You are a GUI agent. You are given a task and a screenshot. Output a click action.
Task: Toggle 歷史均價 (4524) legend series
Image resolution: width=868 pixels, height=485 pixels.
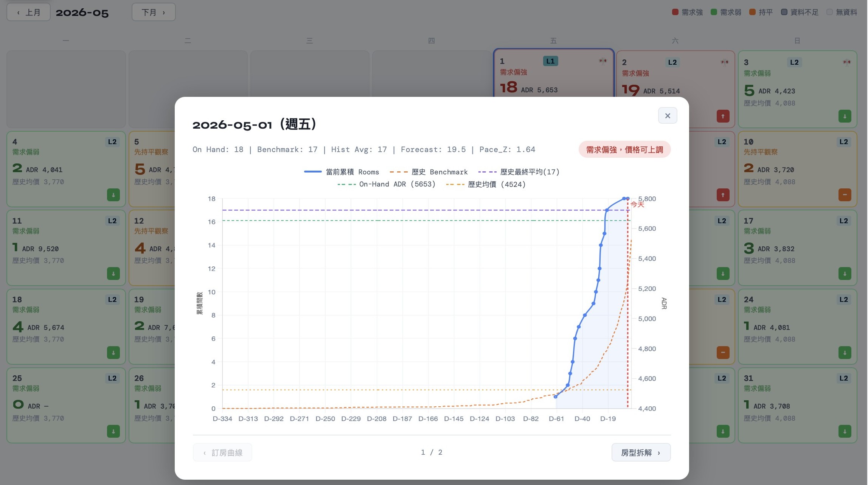point(486,184)
